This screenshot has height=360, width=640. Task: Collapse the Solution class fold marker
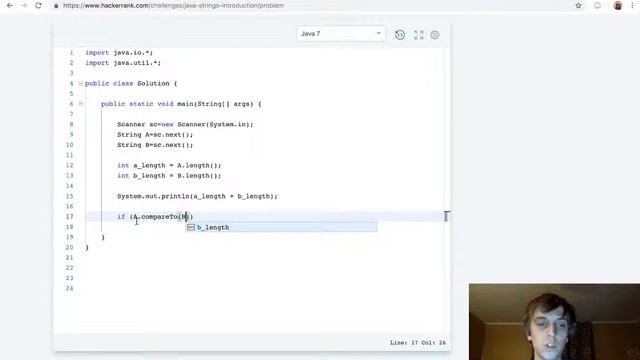tap(80, 83)
